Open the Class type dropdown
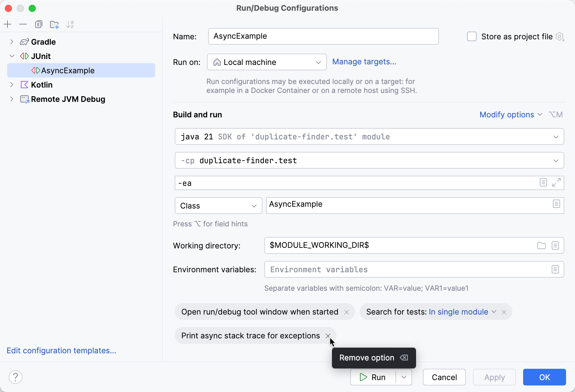 254,206
